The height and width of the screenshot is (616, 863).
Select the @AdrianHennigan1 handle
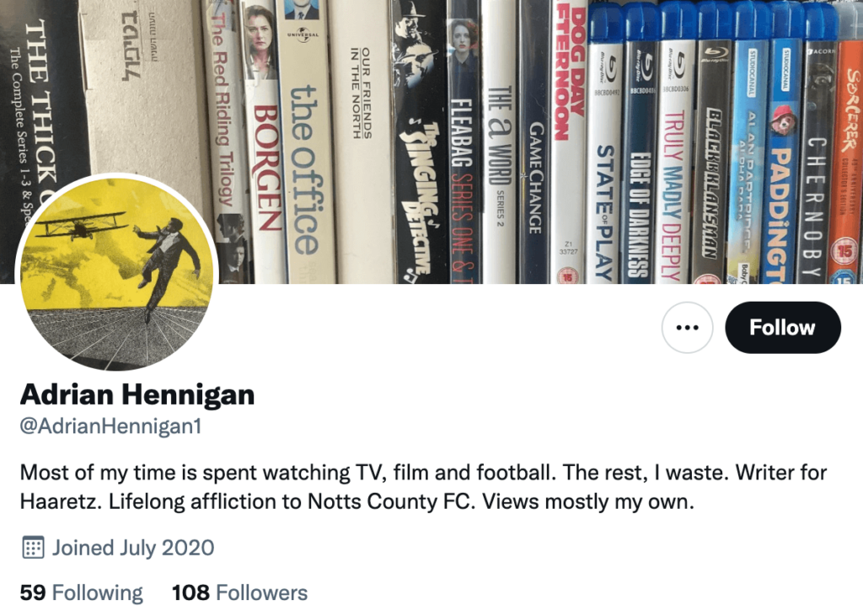pyautogui.click(x=110, y=426)
